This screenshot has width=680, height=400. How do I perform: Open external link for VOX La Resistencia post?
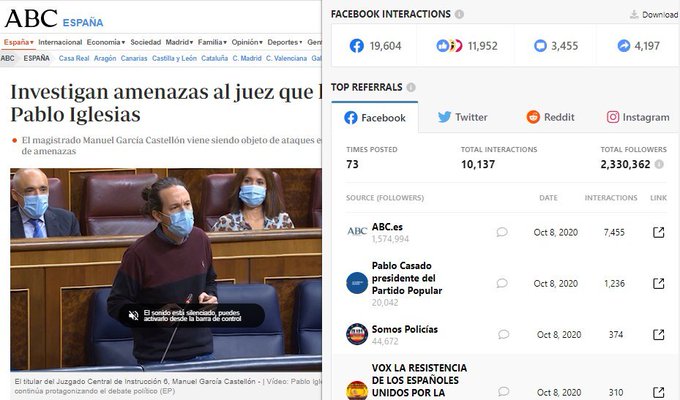pos(658,392)
